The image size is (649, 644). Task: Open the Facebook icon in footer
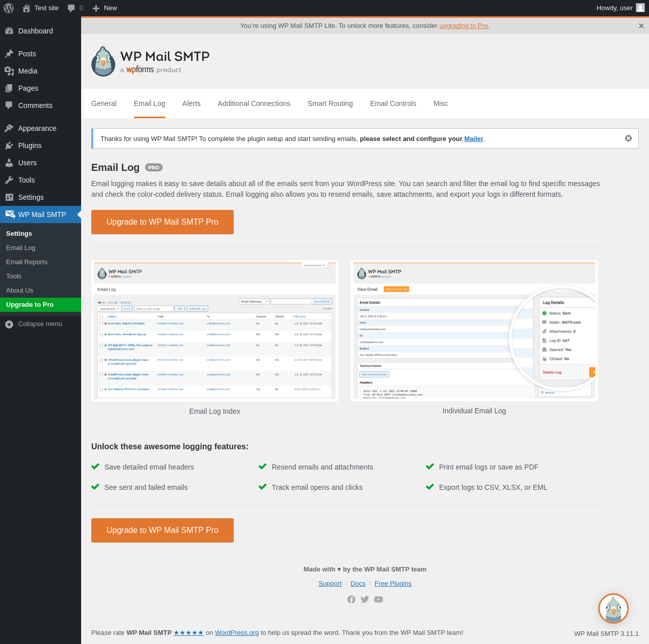351,599
